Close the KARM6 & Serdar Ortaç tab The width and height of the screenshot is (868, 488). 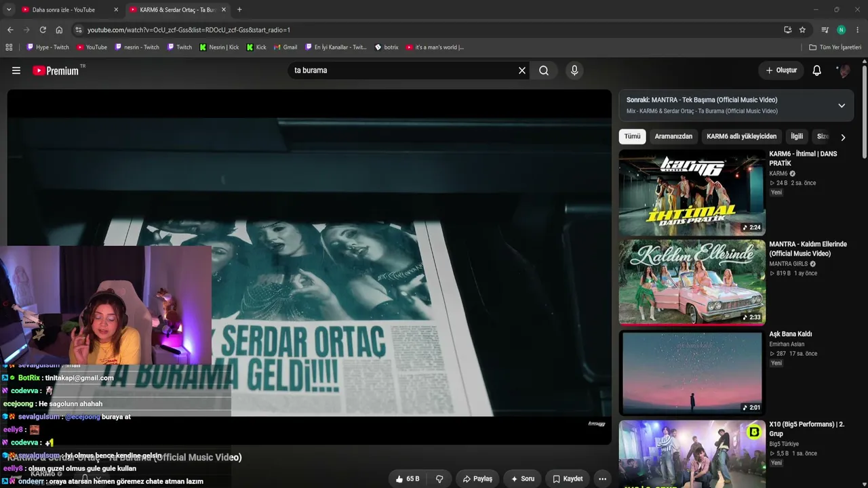[x=224, y=9]
